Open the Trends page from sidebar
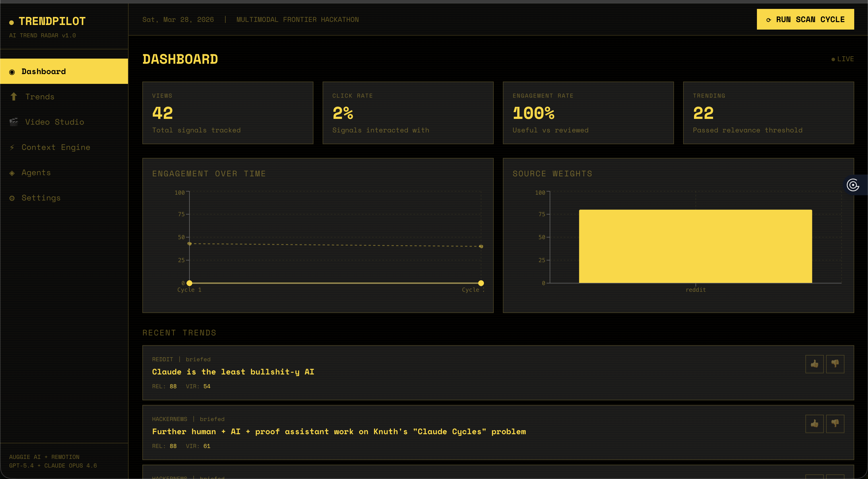The height and width of the screenshot is (479, 868). coord(40,97)
